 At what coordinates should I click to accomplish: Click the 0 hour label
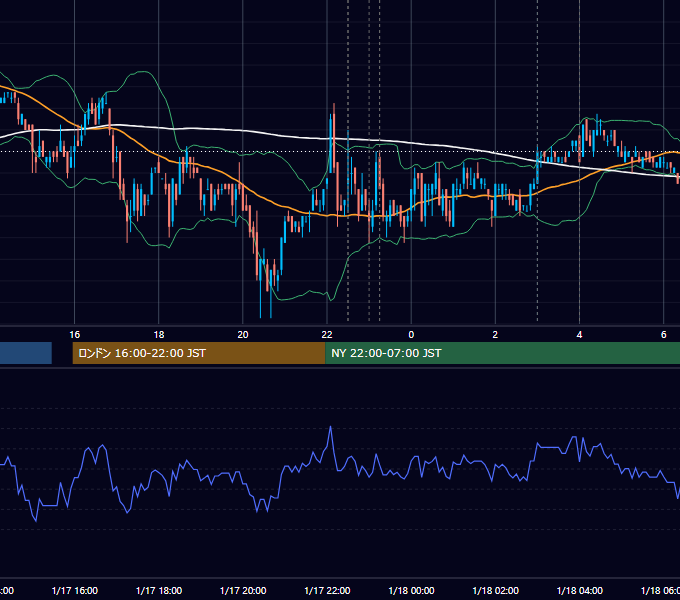pos(411,334)
